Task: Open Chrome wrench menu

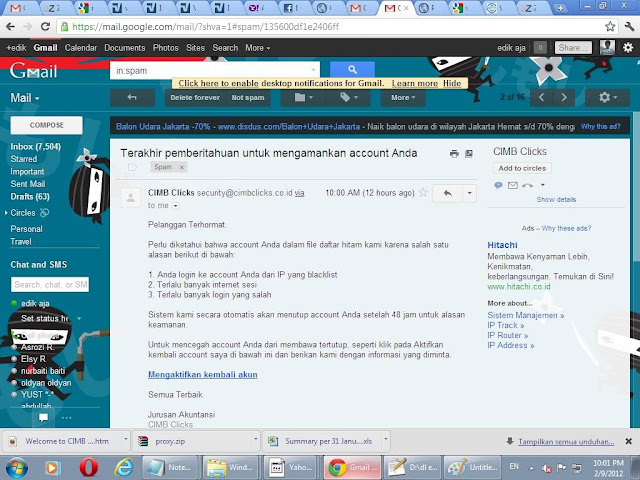Action: pyautogui.click(x=629, y=27)
